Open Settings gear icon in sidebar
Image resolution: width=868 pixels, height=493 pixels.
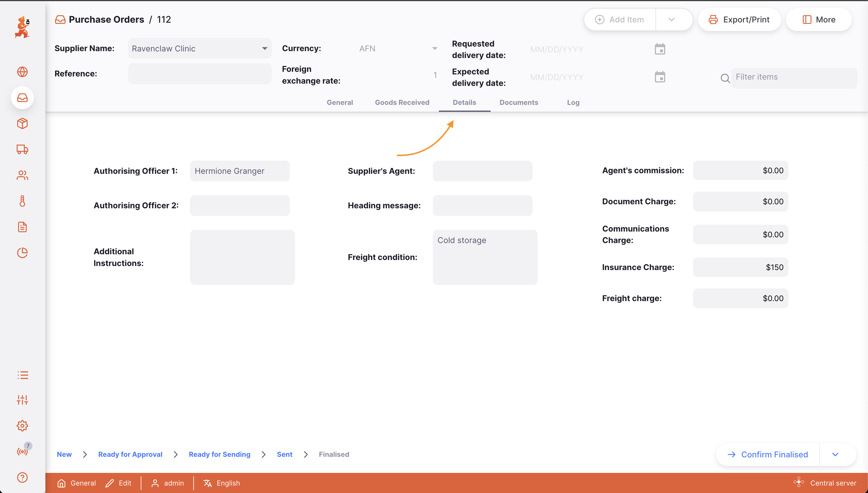coord(22,425)
